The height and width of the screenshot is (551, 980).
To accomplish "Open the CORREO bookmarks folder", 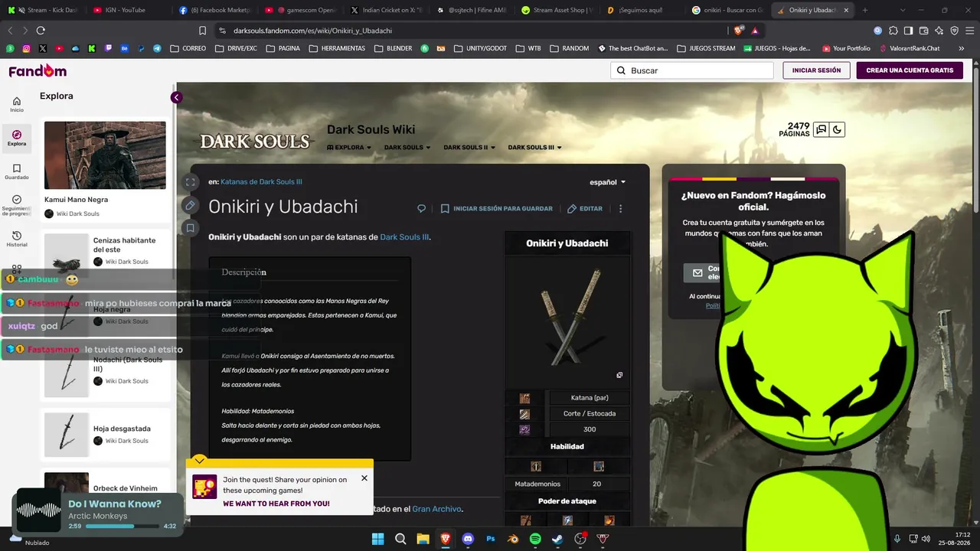I will pos(188,48).
